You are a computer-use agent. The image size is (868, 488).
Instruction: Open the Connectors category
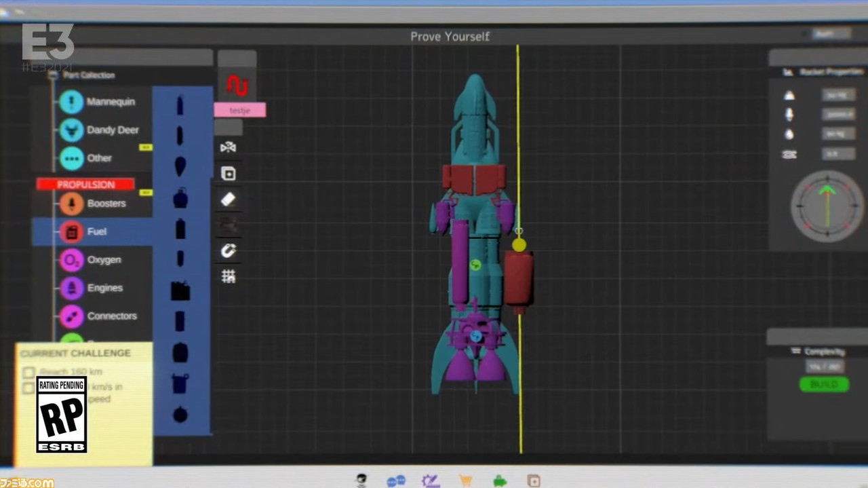98,316
